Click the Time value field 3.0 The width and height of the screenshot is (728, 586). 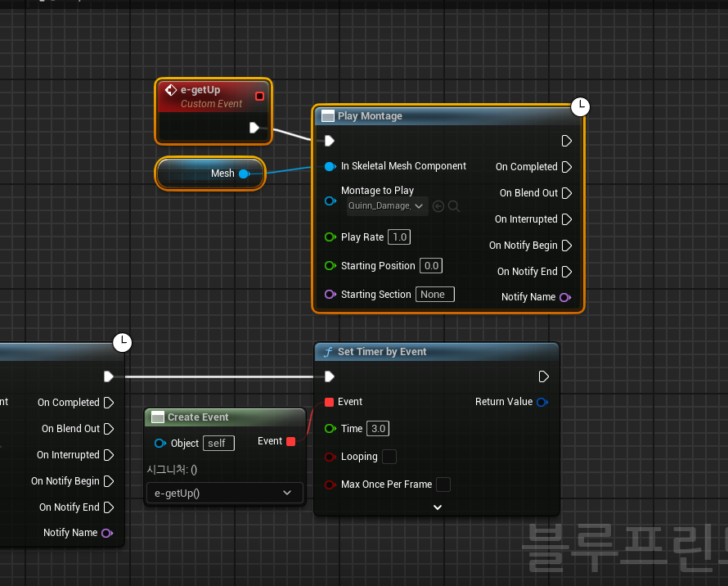coord(378,429)
